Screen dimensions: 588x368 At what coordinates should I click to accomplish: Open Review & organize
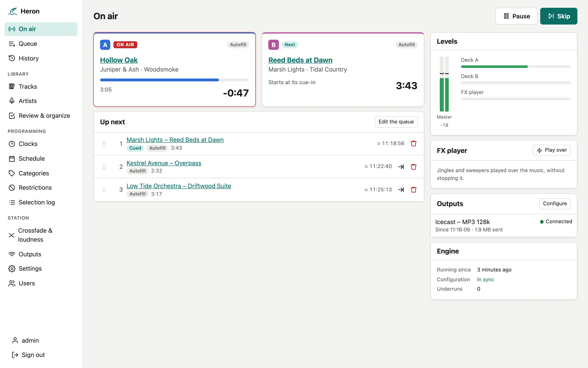pyautogui.click(x=41, y=116)
